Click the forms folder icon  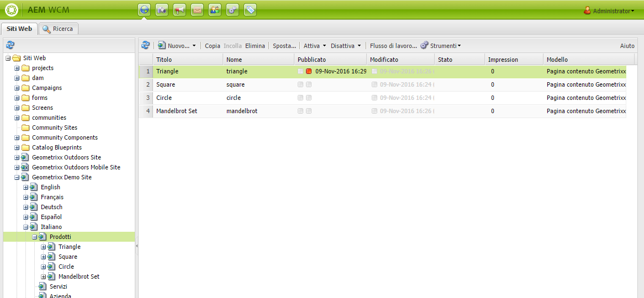click(25, 98)
